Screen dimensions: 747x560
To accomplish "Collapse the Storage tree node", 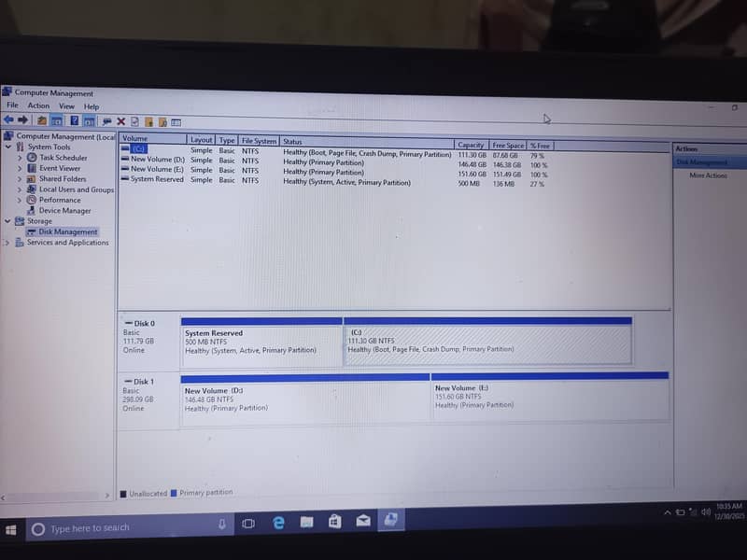I will tap(8, 221).
